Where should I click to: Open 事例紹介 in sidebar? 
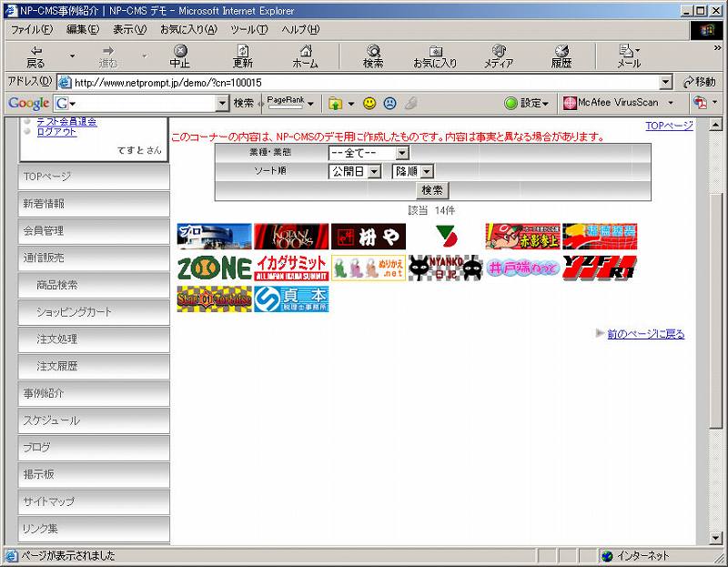pos(94,393)
